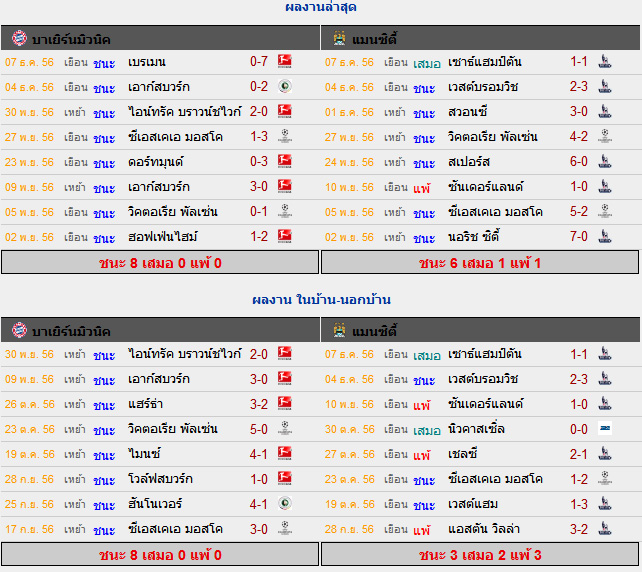Click the team name ฮอฟเฟ่นไฮม์
The height and width of the screenshot is (572, 642).
click(x=163, y=237)
